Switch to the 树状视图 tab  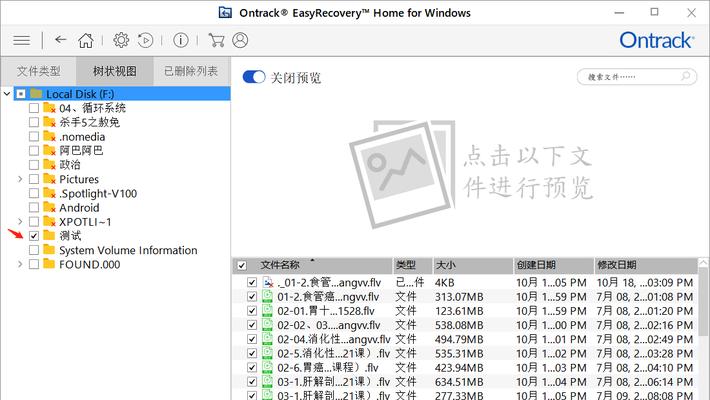coord(115,71)
